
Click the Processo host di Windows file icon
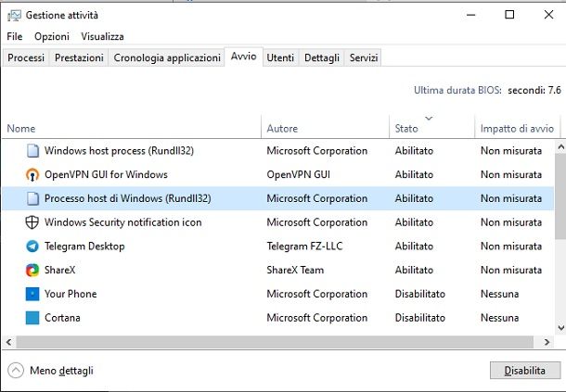point(32,198)
